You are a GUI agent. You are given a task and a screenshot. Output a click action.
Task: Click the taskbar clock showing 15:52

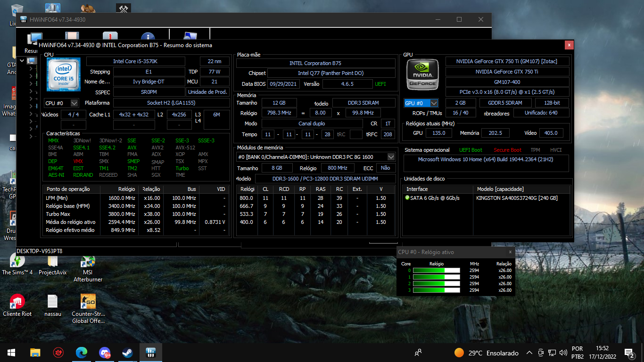pos(602,353)
